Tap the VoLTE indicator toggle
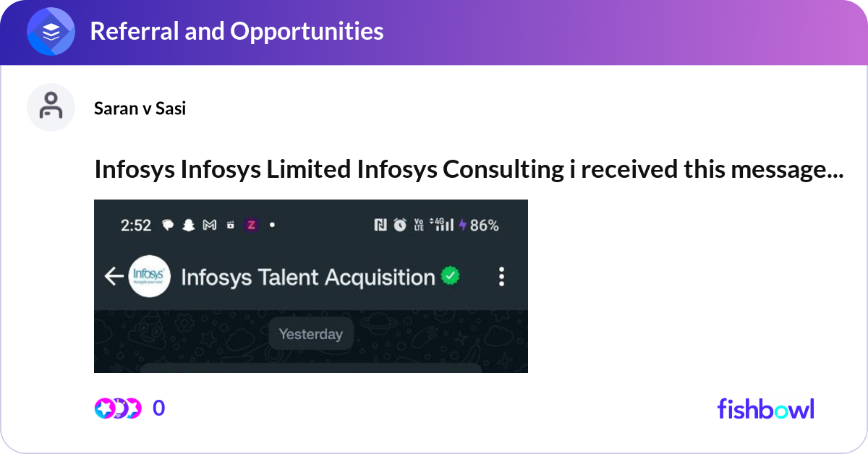The width and height of the screenshot is (868, 454). [420, 225]
